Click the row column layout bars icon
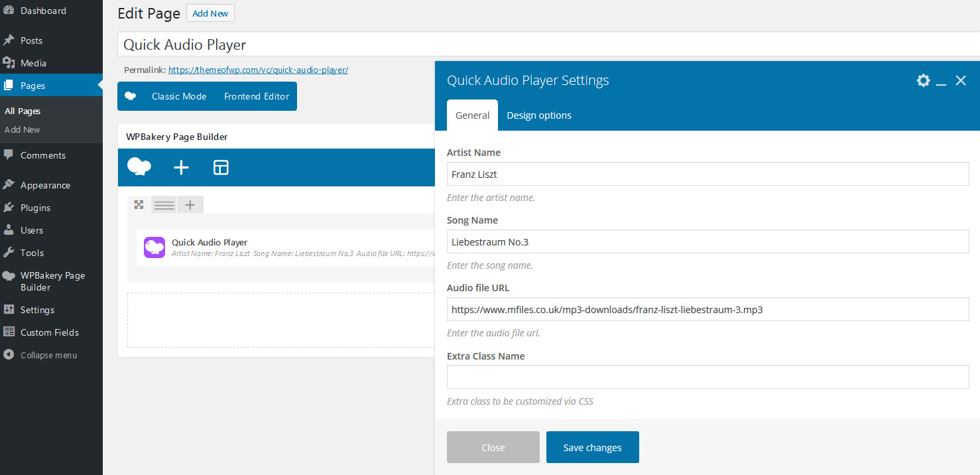This screenshot has width=980, height=475. (x=164, y=205)
